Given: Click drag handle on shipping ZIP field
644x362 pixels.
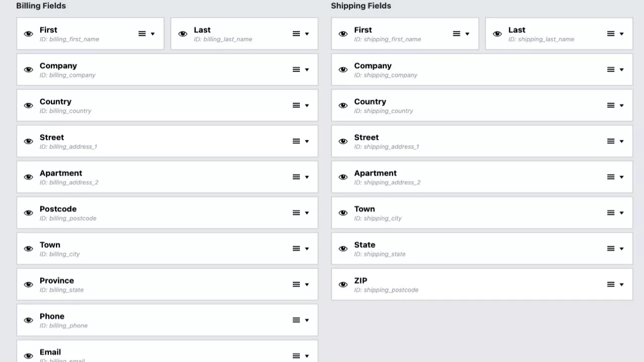Looking at the screenshot, I should point(611,285).
